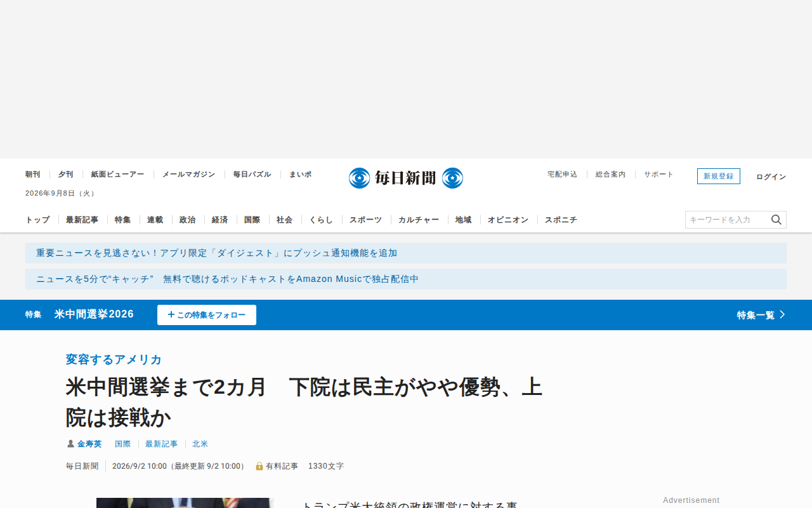Select スポーツ in the main navigation
This screenshot has height=508, width=812.
point(366,220)
